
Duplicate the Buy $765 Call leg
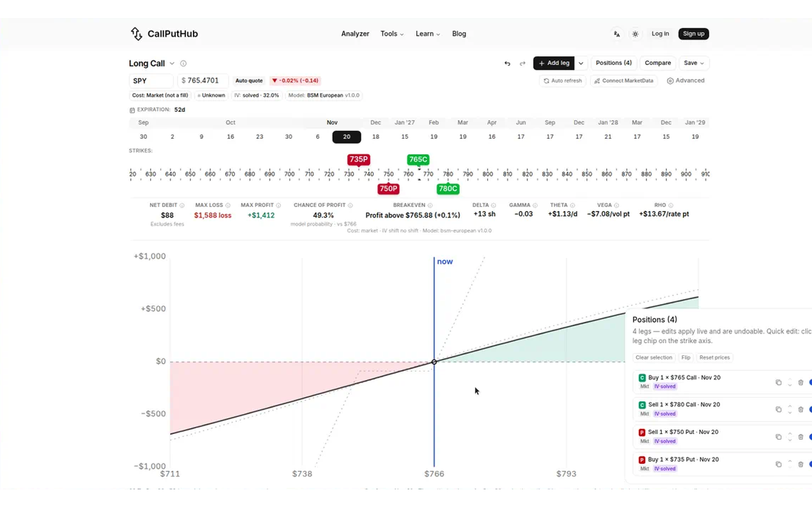[x=779, y=382]
